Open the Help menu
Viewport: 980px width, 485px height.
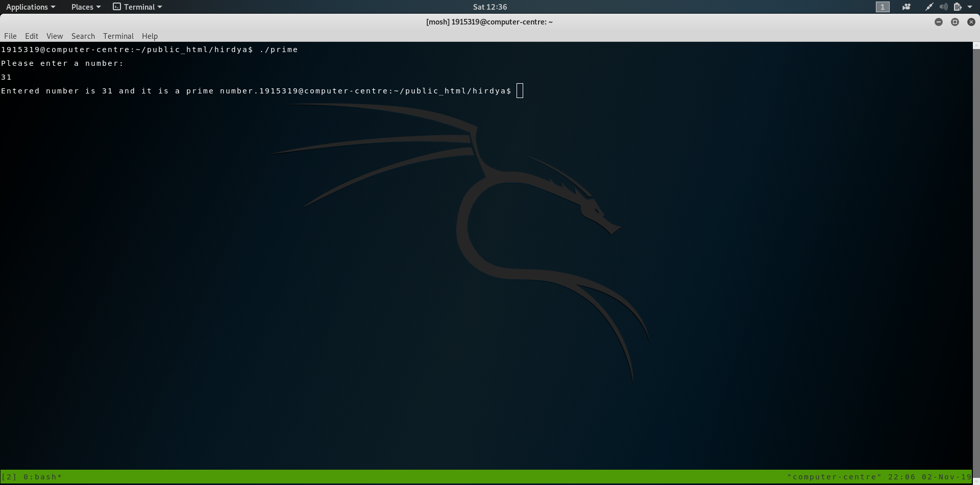point(150,36)
